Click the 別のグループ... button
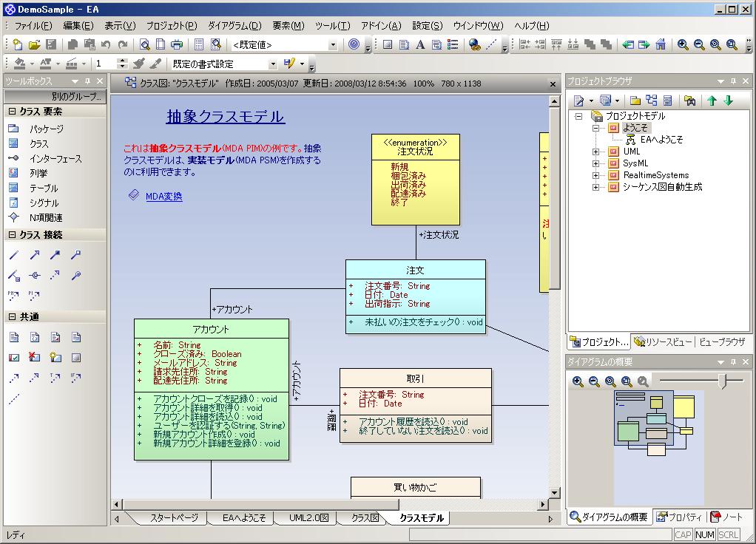Screen dimensions: 756x544 pyautogui.click(x=55, y=97)
